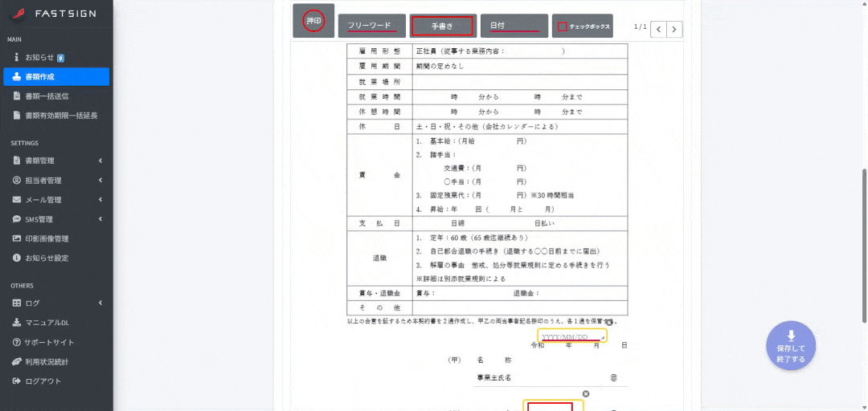The height and width of the screenshot is (411, 868).
Task: Click the file icon beside 書類管理
Action: click(x=17, y=161)
